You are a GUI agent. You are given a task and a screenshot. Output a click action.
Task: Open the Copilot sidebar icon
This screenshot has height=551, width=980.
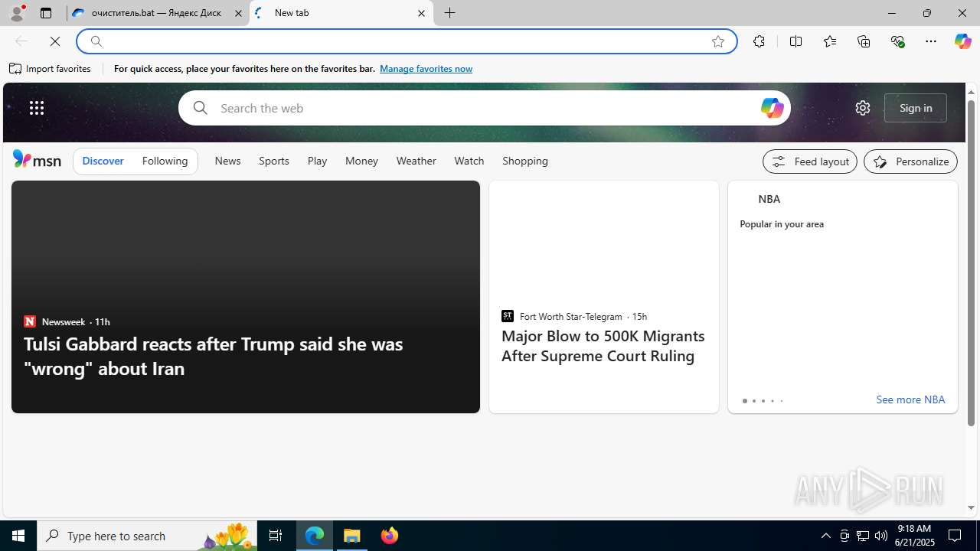click(x=962, y=41)
